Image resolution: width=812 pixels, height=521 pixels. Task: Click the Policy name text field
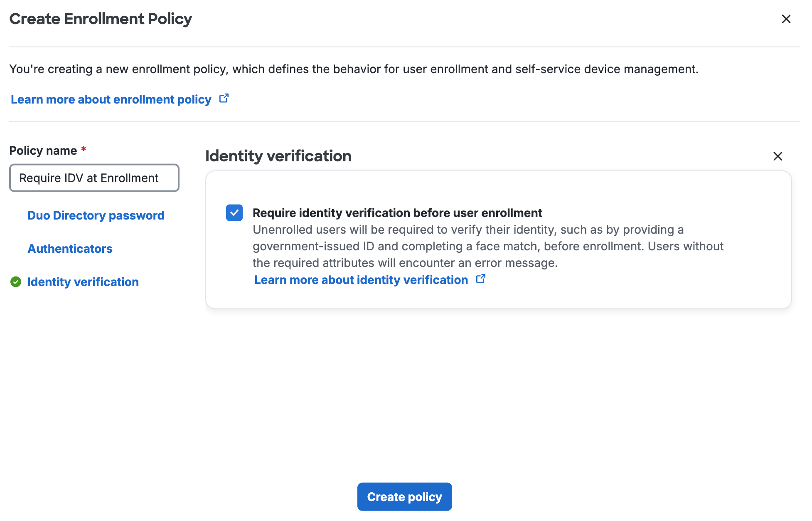pos(94,178)
